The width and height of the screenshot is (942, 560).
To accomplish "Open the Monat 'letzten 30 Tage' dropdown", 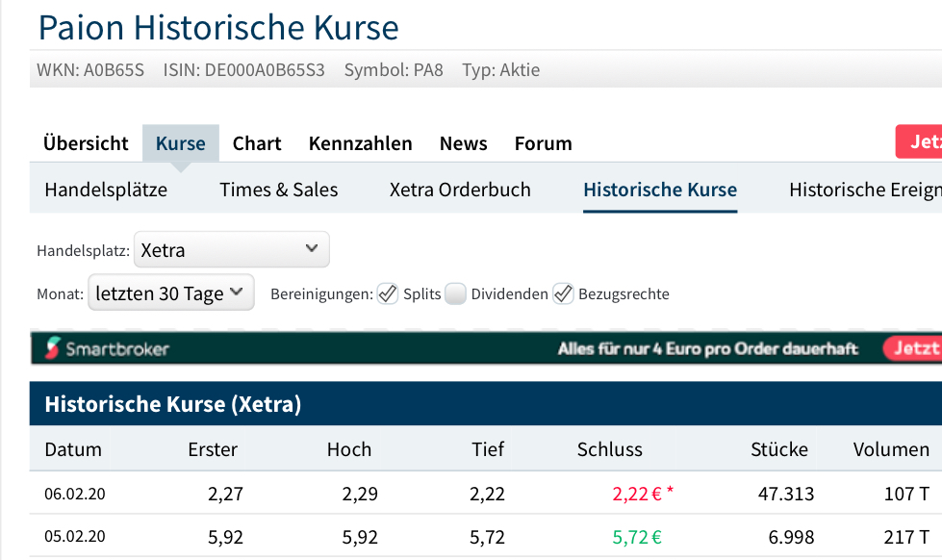I will (x=171, y=293).
